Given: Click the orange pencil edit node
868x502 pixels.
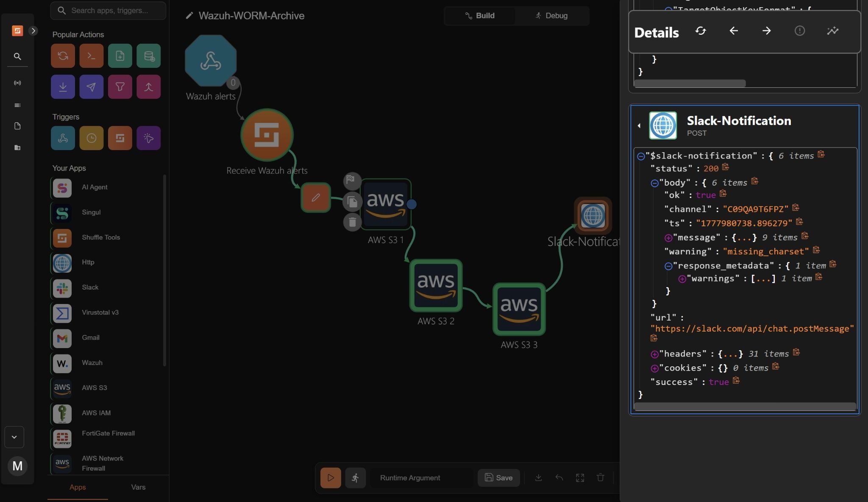Looking at the screenshot, I should tap(316, 198).
